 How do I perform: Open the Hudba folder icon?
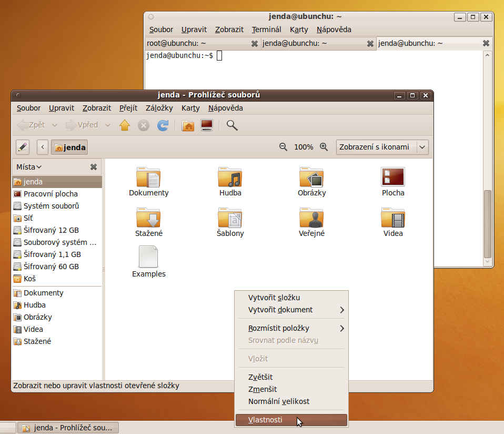click(x=230, y=177)
